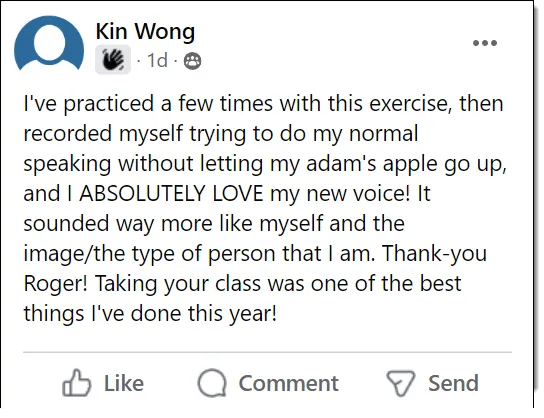Click the speech bubble Comment icon
The width and height of the screenshot is (544, 418).
coord(212,383)
